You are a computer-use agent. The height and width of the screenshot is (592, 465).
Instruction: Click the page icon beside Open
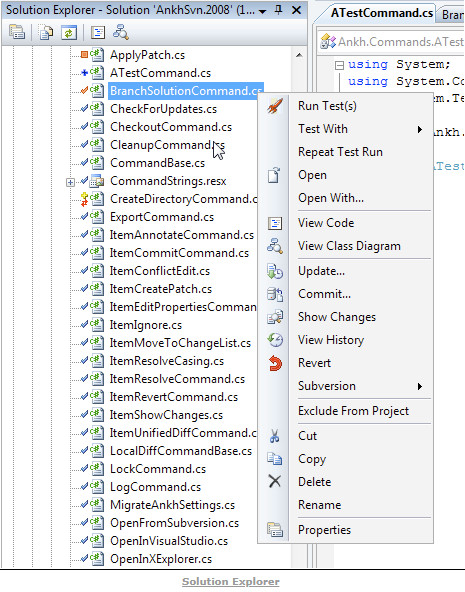(x=274, y=175)
